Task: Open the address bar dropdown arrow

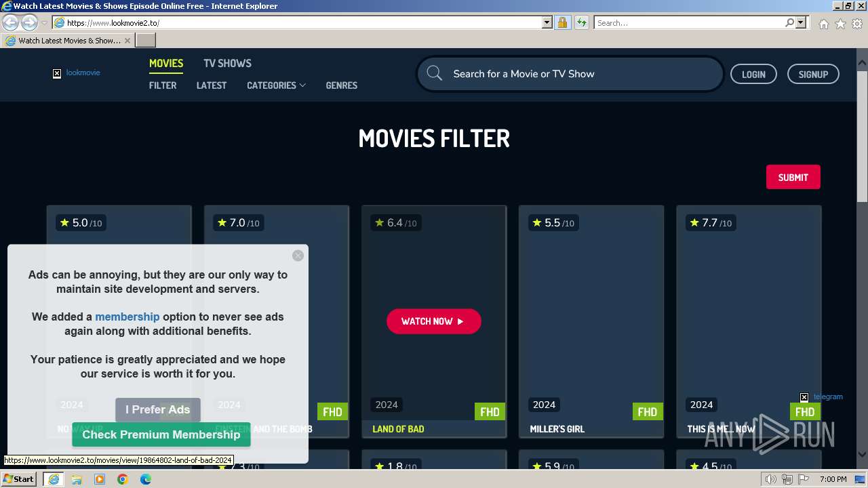Action: [x=547, y=22]
